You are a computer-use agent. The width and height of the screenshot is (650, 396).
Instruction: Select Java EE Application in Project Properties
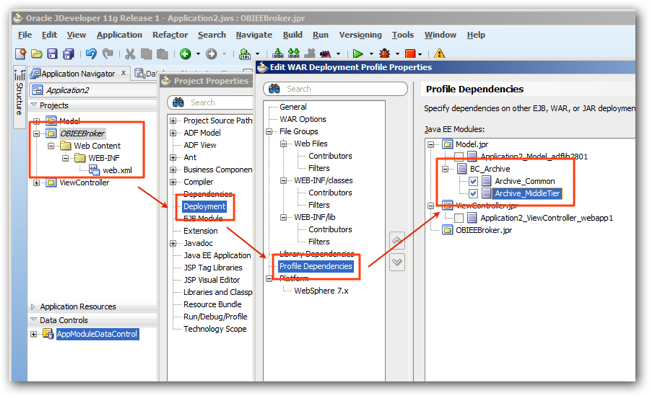coord(217,255)
